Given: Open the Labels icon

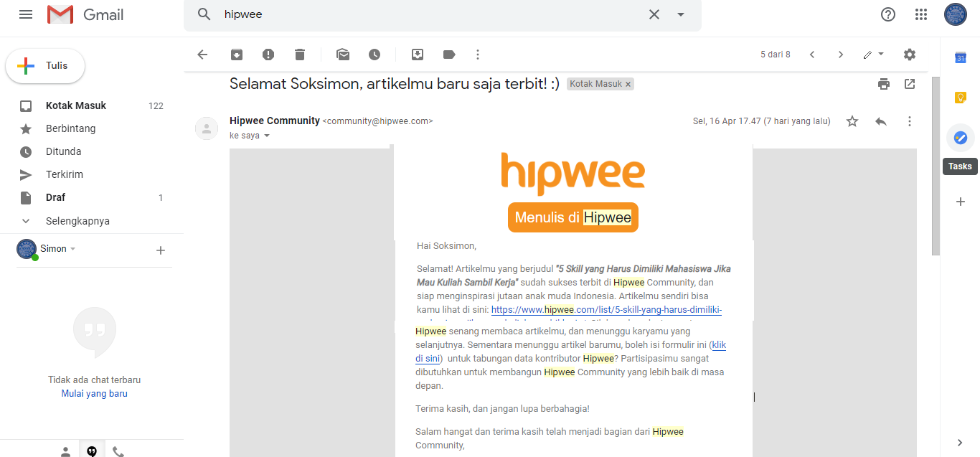Looking at the screenshot, I should tap(449, 55).
